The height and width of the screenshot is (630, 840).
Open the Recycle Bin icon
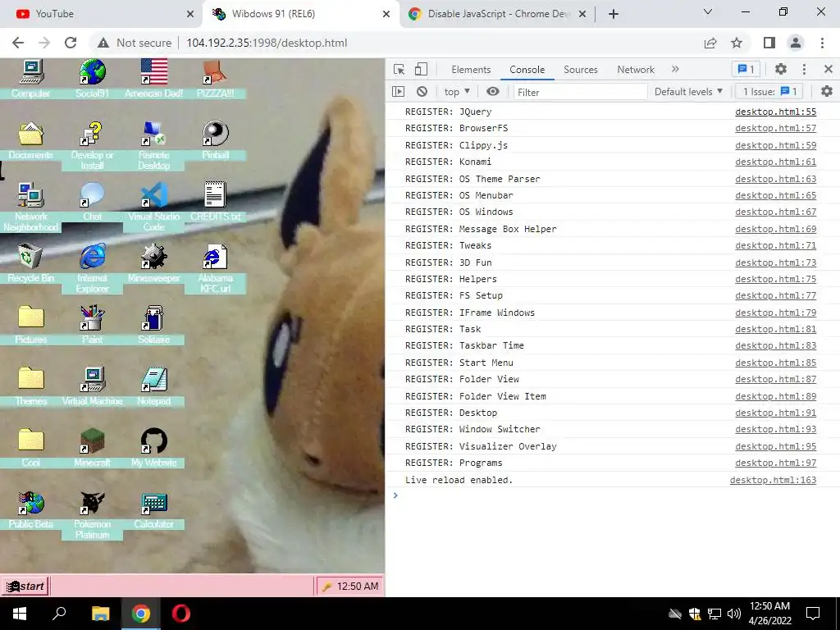31,257
